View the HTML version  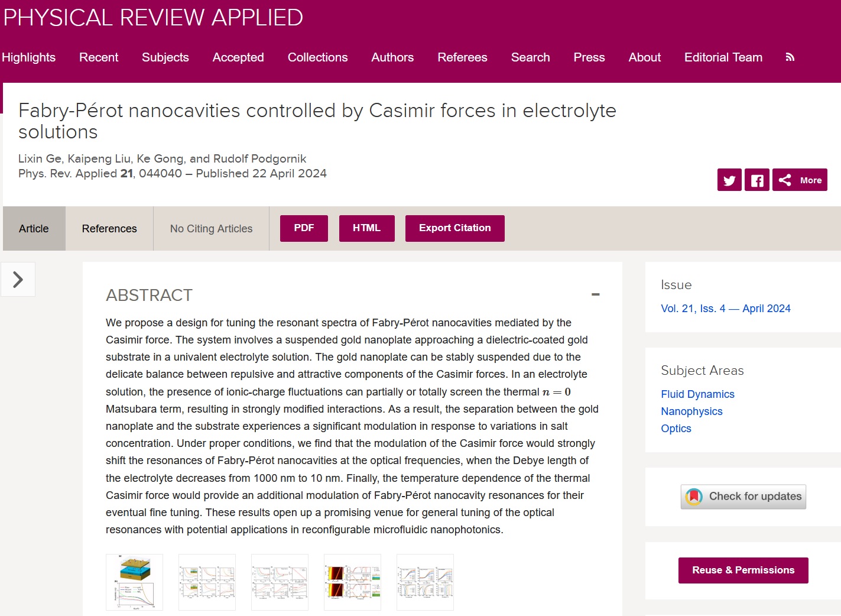366,228
